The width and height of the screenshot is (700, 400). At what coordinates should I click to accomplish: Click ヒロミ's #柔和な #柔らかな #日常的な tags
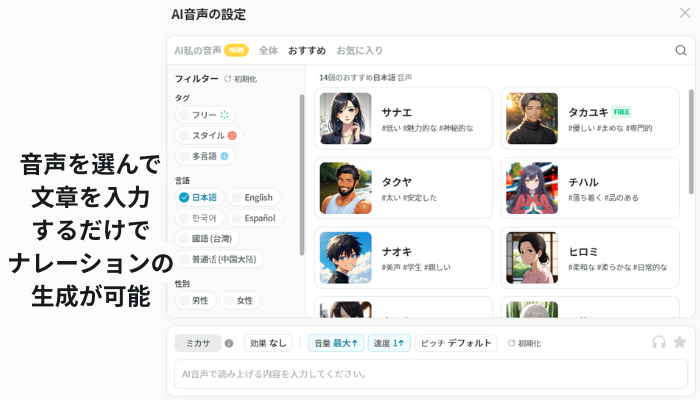[617, 267]
